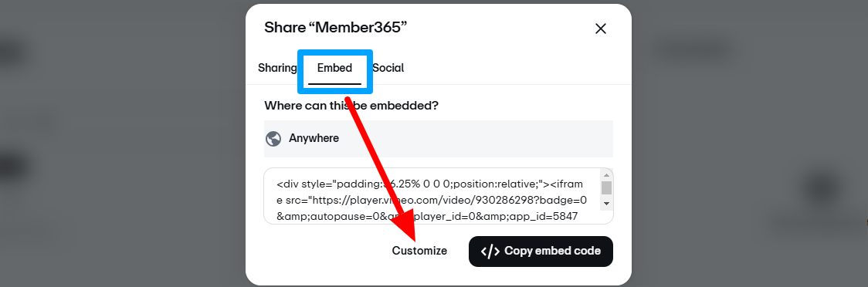Click the "Where can this be embedded?" heading
The height and width of the screenshot is (287, 868).
(x=351, y=106)
